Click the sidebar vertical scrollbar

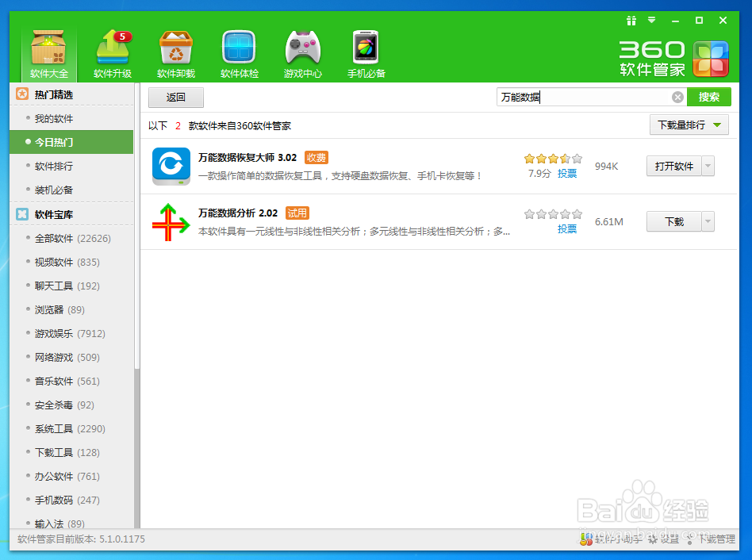(137, 225)
